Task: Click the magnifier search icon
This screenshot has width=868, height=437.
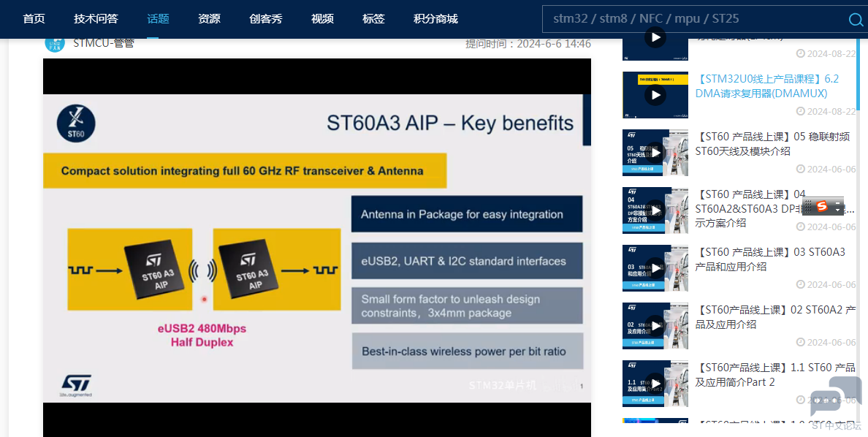Action: 856,20
